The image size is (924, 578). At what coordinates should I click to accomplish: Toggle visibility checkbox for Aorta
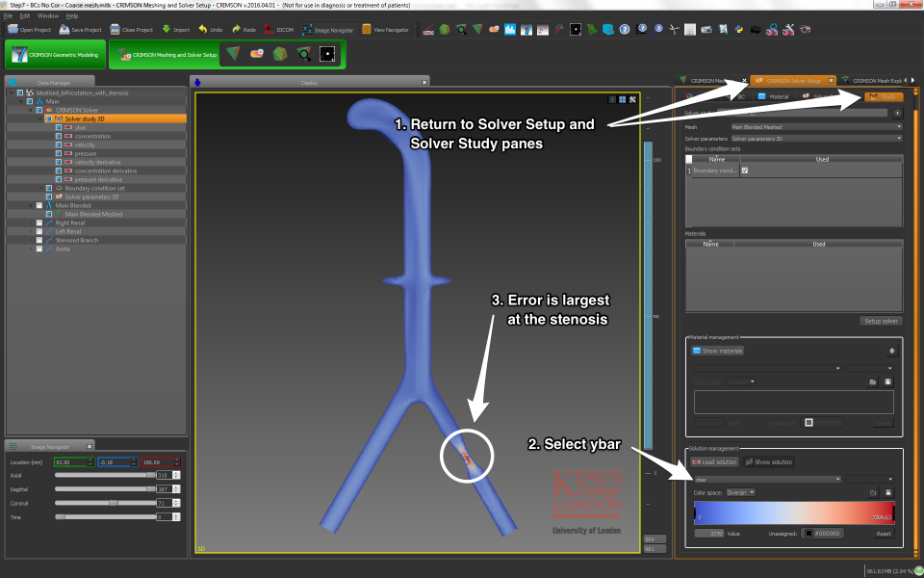pyautogui.click(x=38, y=249)
